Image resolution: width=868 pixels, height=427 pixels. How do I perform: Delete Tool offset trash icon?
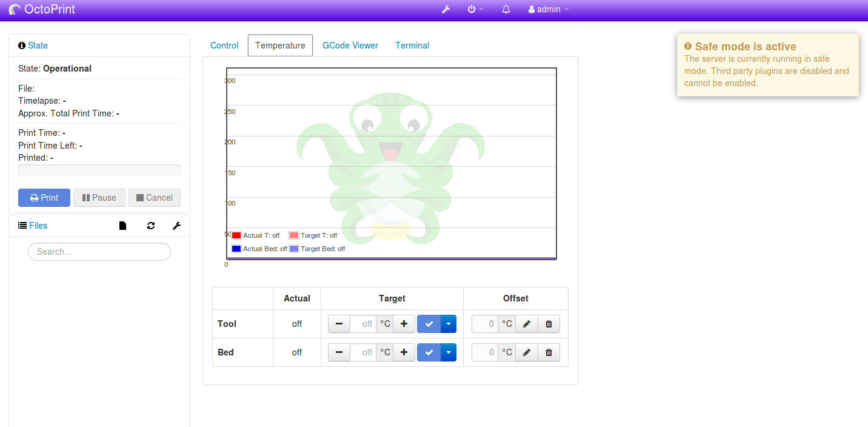pyautogui.click(x=549, y=324)
